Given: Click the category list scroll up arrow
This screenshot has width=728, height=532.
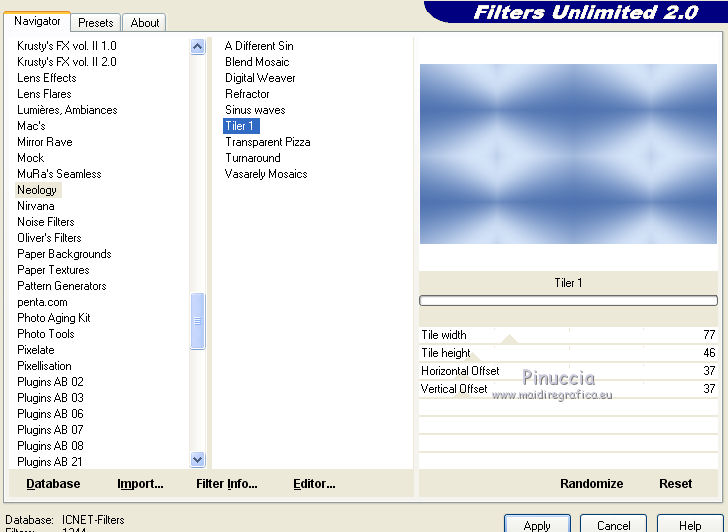Looking at the screenshot, I should click(197, 46).
